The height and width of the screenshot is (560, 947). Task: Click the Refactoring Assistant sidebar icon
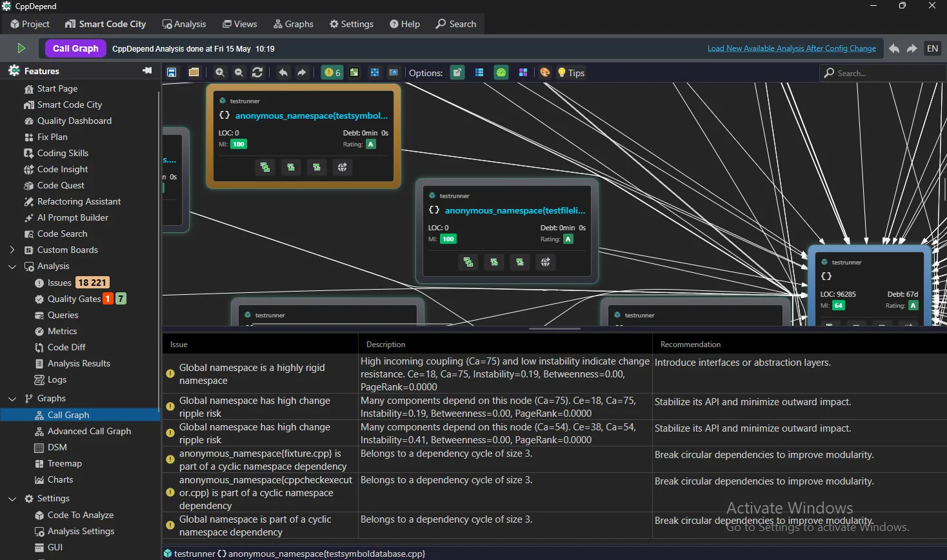point(29,201)
